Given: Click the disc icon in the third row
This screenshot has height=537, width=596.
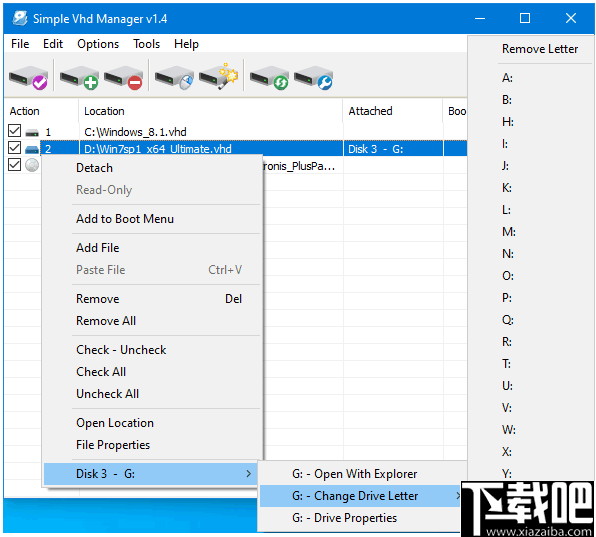Looking at the screenshot, I should (x=32, y=165).
